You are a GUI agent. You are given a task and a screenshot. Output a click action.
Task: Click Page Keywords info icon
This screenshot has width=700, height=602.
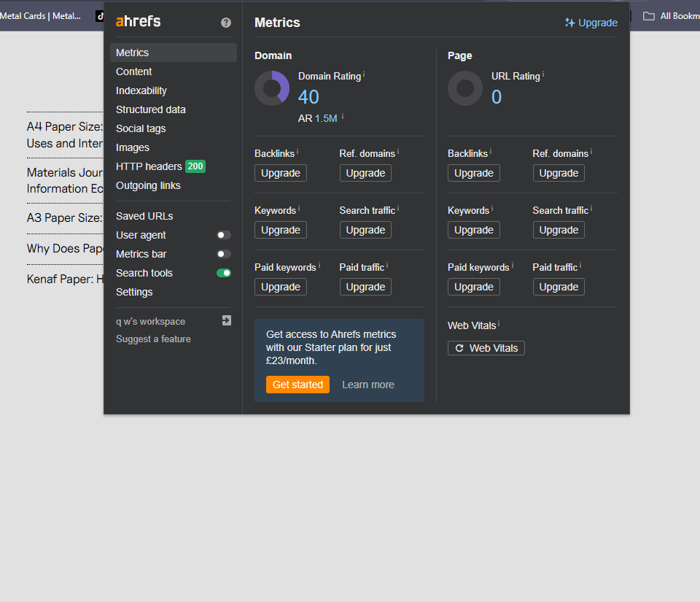(x=492, y=208)
